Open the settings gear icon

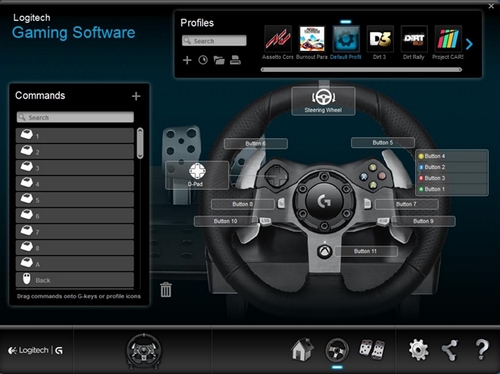click(419, 350)
